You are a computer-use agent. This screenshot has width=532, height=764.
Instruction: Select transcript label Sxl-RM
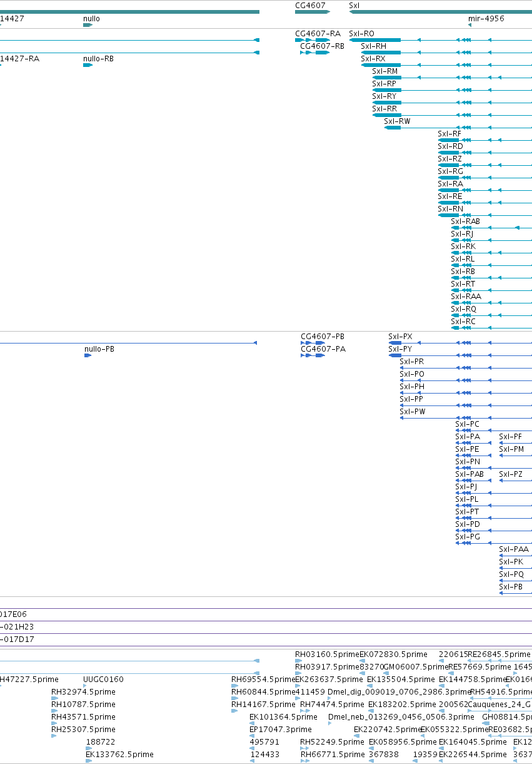click(385, 71)
